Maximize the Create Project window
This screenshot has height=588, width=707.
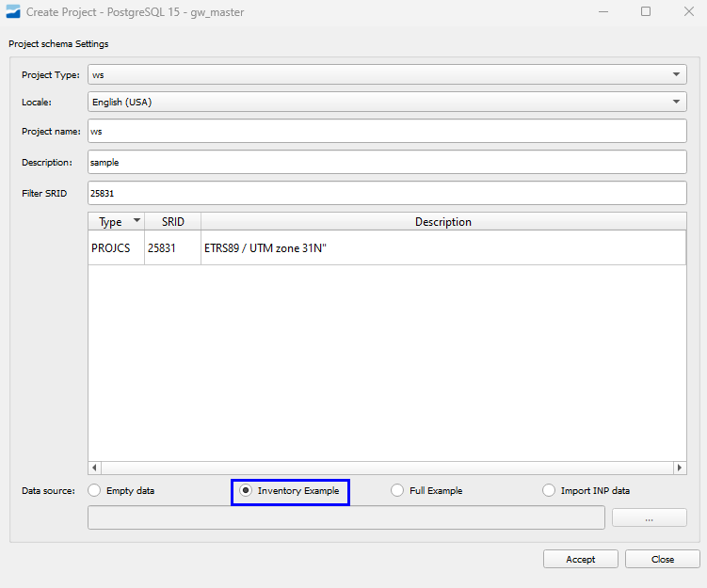coord(646,12)
